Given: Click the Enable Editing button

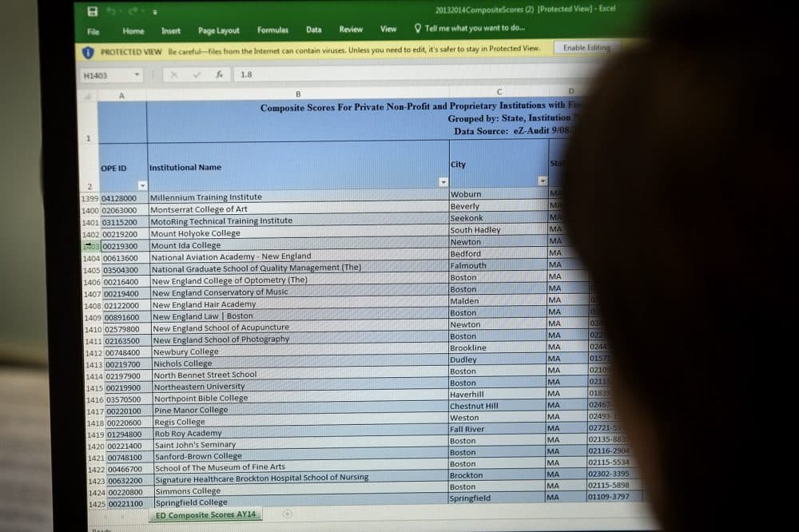Looking at the screenshot, I should point(586,48).
